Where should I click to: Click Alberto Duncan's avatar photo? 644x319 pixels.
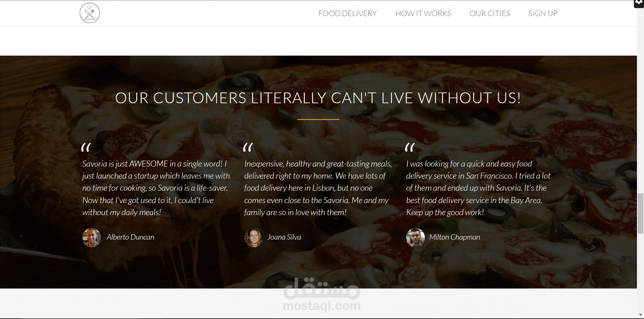pos(92,238)
